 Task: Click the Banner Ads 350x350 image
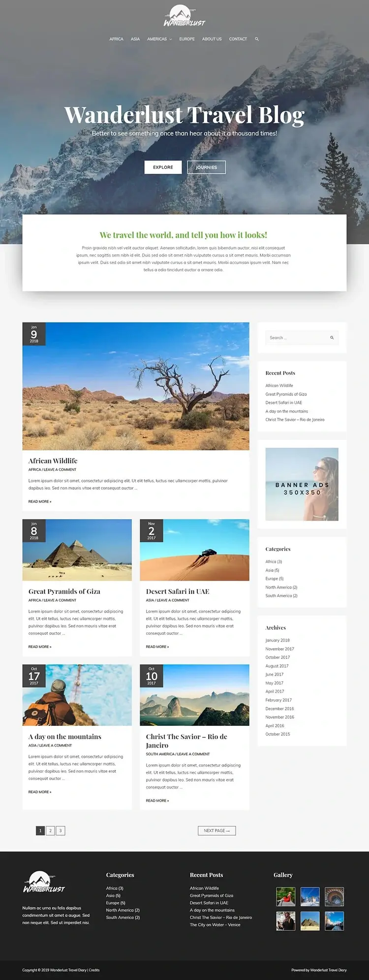[x=302, y=484]
